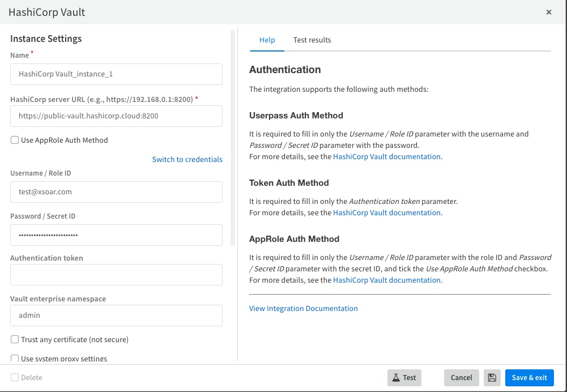
Task: Enable Use AppRole Auth Method checkbox
Action: (x=15, y=140)
